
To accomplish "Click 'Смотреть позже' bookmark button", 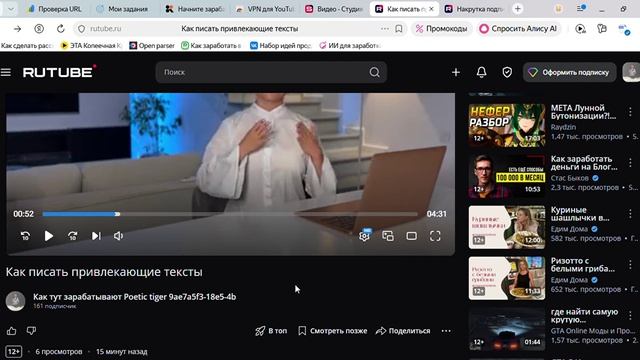I will (332, 331).
